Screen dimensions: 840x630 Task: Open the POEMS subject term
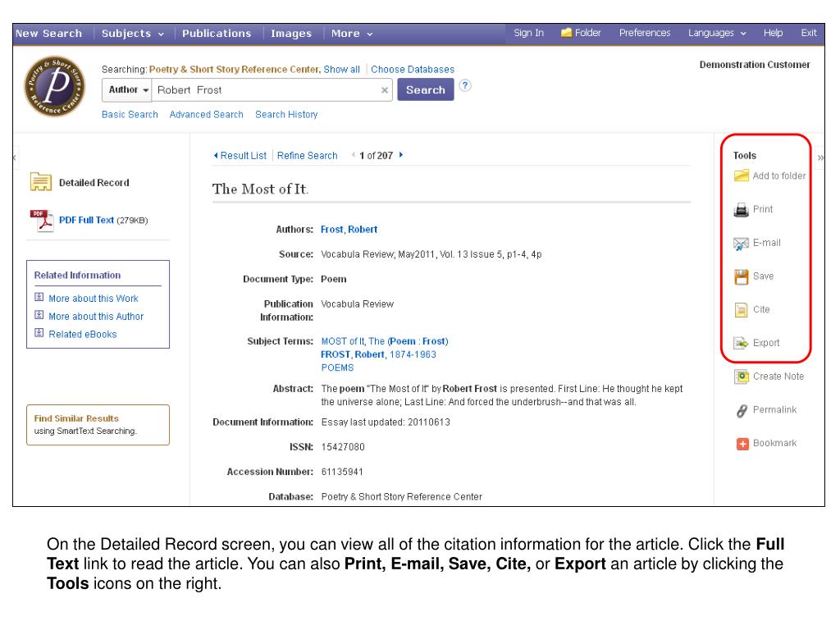pos(337,368)
